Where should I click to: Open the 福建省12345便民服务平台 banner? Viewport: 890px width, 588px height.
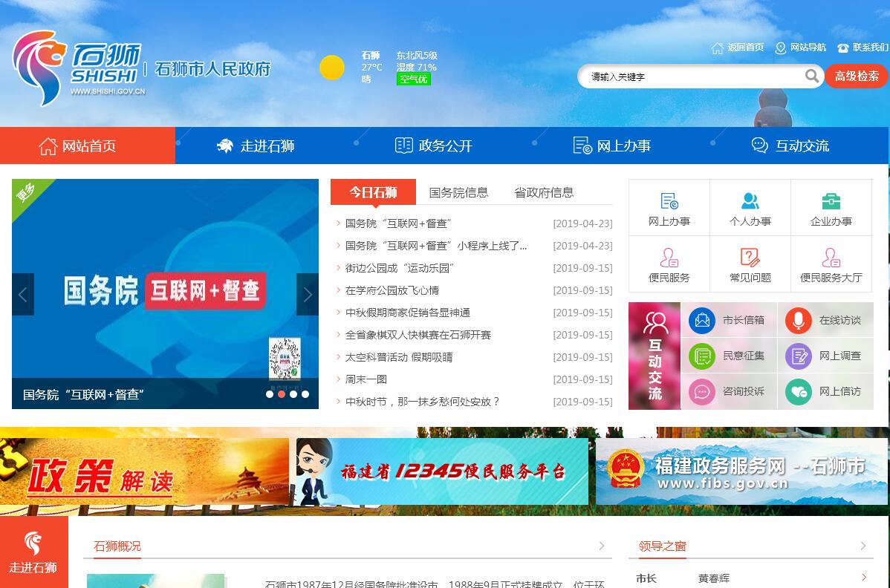442,471
